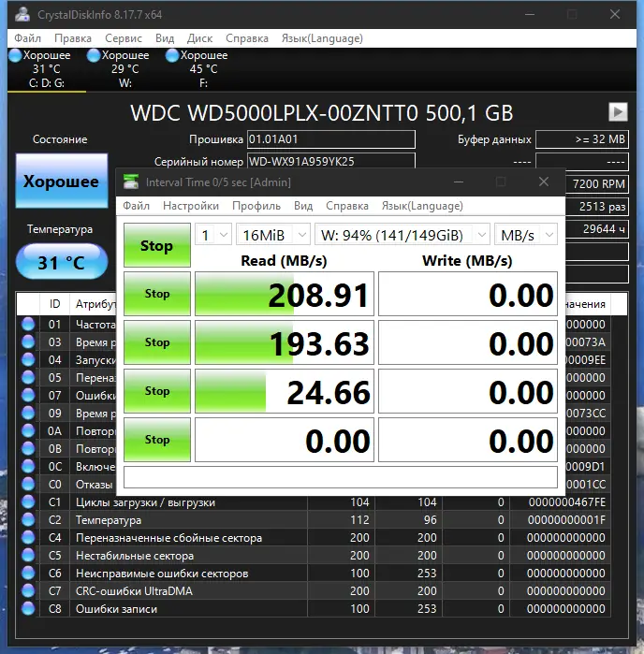
Task: Open test count dropdown showing 1
Action: [213, 235]
